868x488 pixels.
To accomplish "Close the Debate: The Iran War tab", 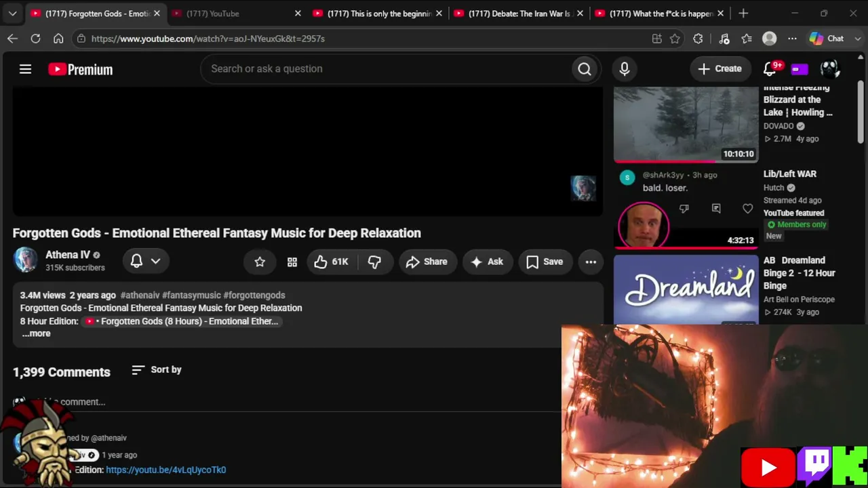I will pos(580,14).
